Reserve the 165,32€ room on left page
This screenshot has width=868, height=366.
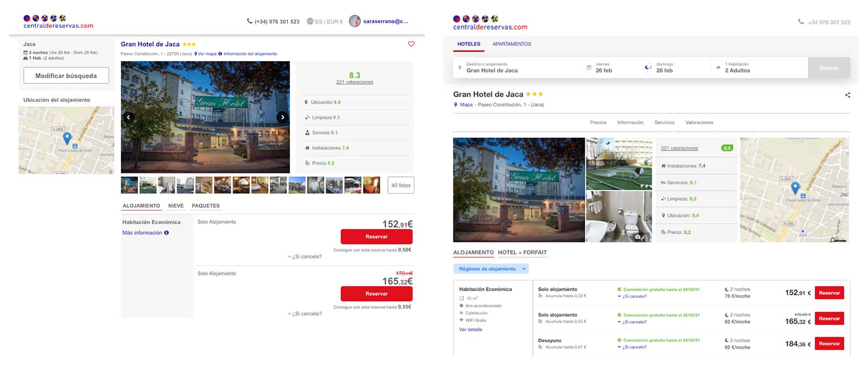tap(376, 293)
